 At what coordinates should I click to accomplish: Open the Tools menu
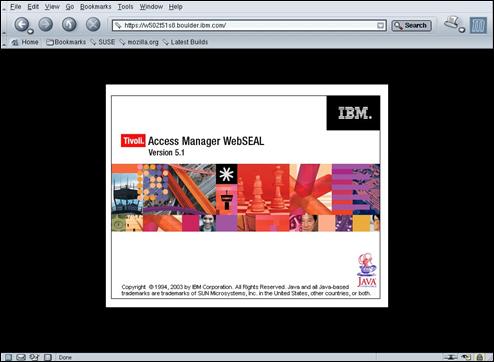[125, 7]
